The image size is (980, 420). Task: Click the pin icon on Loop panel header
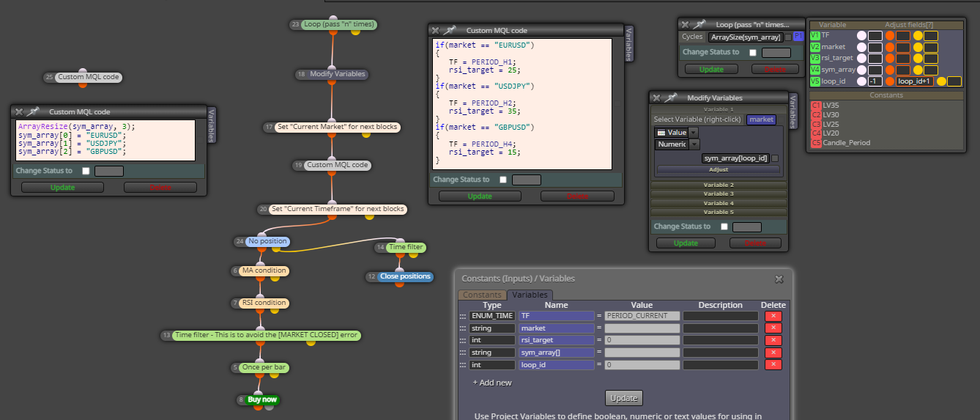[700, 24]
